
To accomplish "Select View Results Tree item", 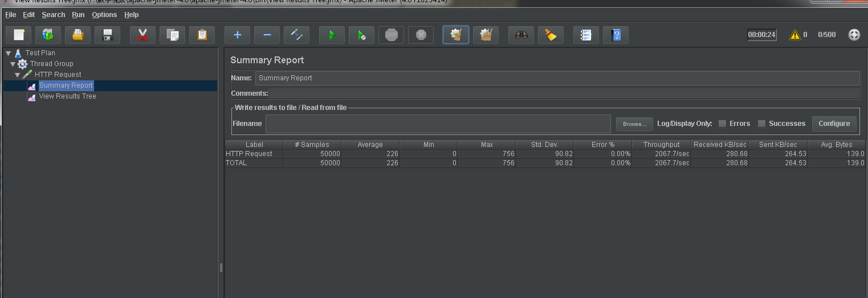I will pos(67,96).
